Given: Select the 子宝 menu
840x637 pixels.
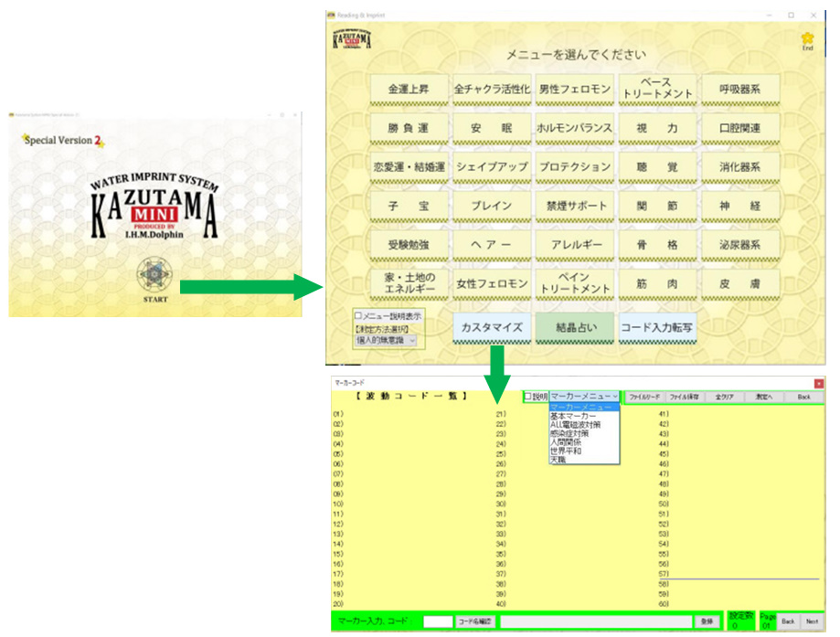Looking at the screenshot, I should [409, 207].
